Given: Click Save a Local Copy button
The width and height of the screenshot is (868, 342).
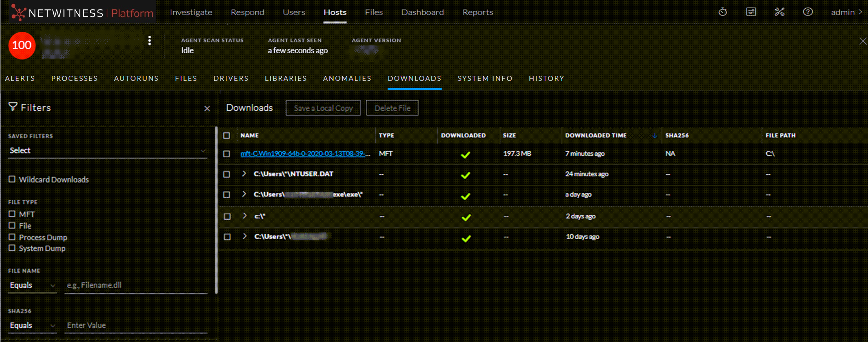Looking at the screenshot, I should pos(323,108).
